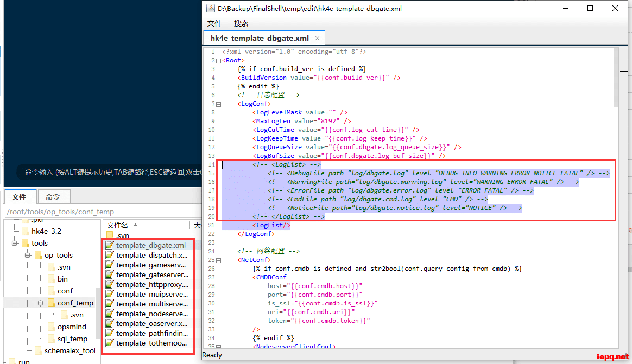Open the 搜索 menu in editor
Screen dimensions: 632x364
(241, 23)
